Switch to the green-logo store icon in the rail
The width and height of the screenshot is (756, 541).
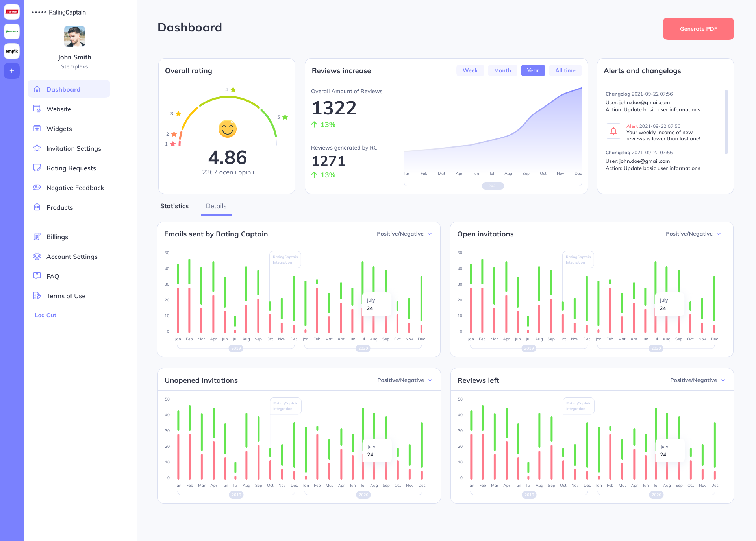12,31
